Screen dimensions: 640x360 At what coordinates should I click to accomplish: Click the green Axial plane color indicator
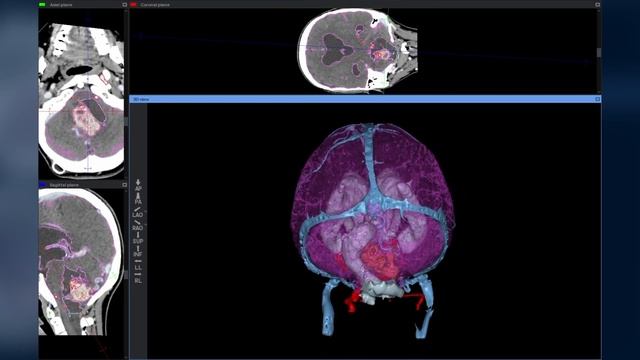point(42,5)
